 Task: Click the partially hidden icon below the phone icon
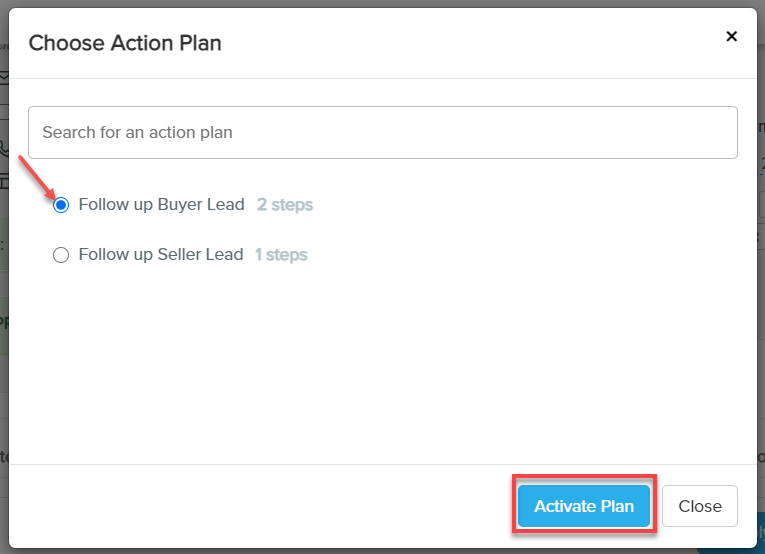3,181
